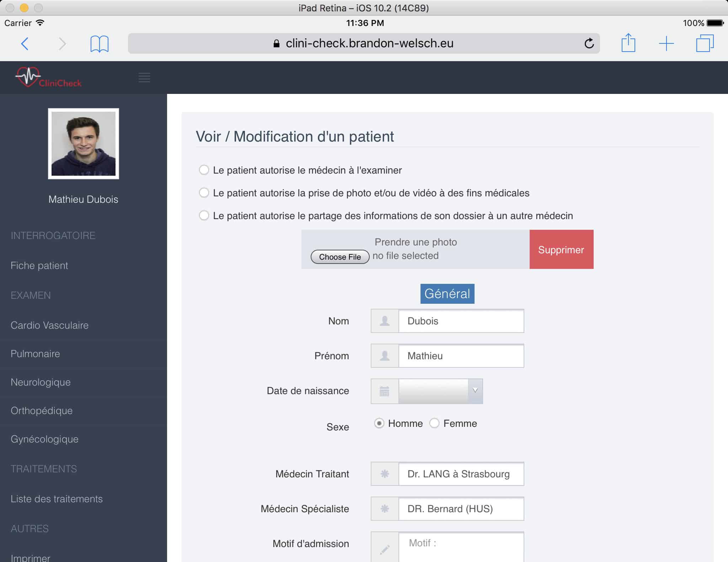The image size is (728, 562).
Task: Open Safari bookmarks book icon
Action: click(99, 44)
